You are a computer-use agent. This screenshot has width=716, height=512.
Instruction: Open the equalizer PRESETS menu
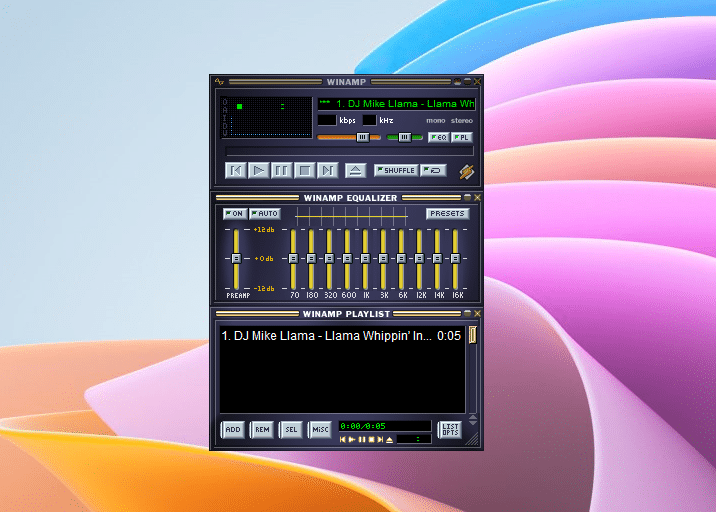coord(447,214)
